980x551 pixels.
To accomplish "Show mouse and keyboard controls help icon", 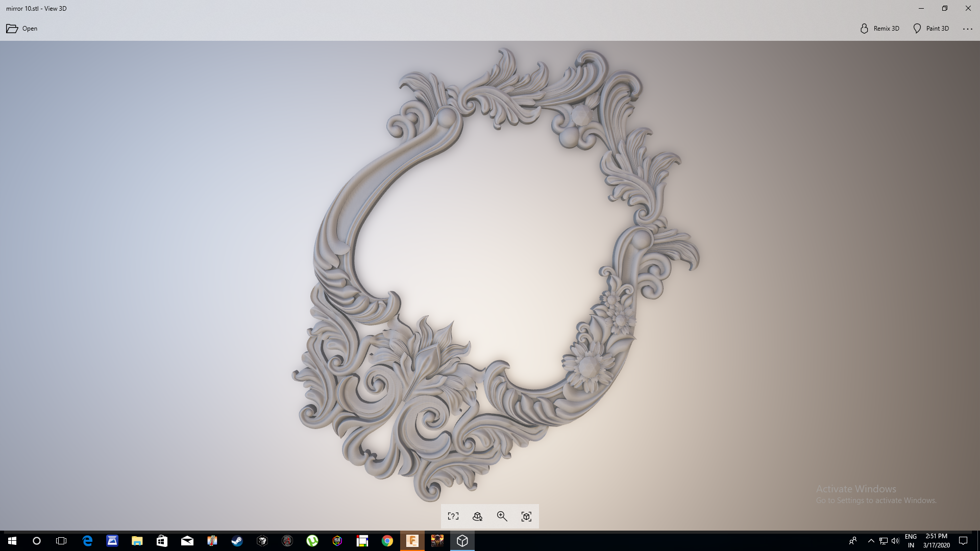I will point(453,516).
